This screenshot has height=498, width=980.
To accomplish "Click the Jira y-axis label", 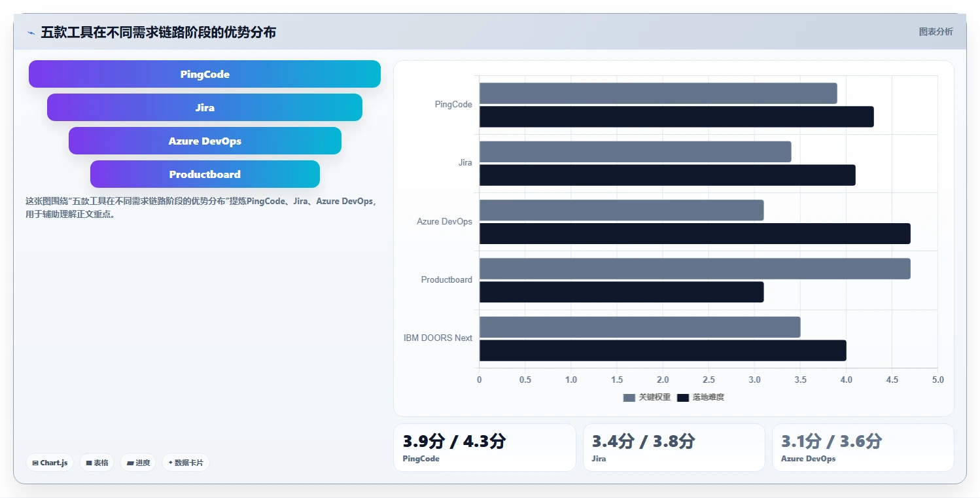I will (465, 163).
